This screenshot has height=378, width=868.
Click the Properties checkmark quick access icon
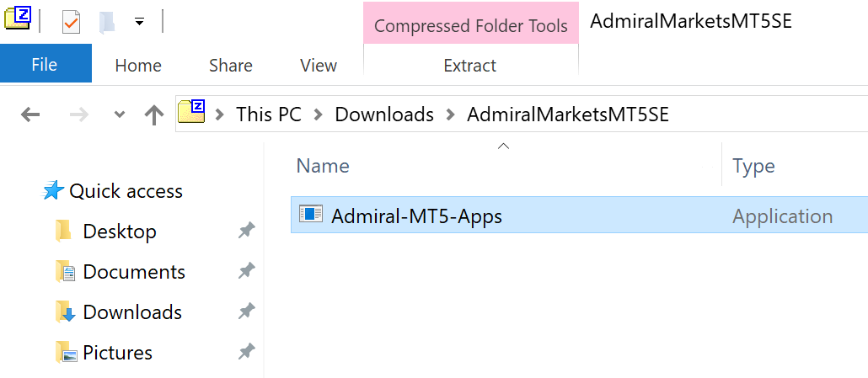(x=72, y=23)
